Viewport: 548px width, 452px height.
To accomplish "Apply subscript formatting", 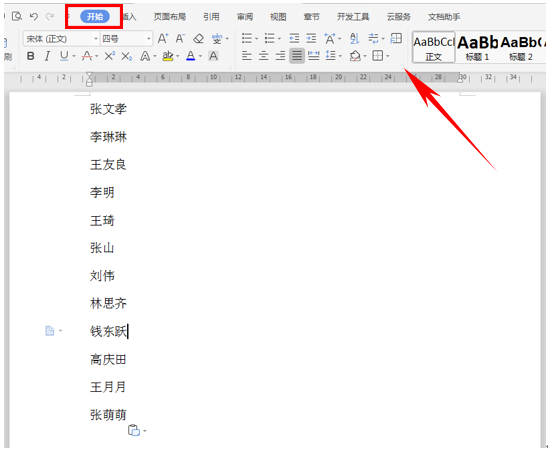I will tap(127, 56).
